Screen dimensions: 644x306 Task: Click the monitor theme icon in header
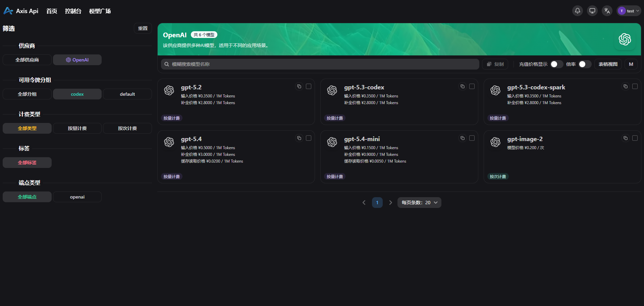[592, 11]
